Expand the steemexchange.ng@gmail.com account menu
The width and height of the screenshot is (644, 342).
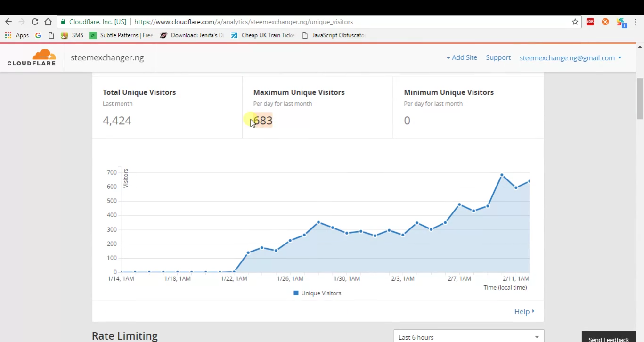571,58
